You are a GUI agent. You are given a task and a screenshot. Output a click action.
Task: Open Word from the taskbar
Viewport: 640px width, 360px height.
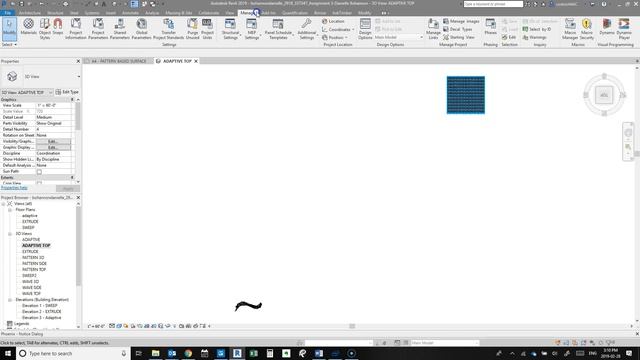coord(319,353)
